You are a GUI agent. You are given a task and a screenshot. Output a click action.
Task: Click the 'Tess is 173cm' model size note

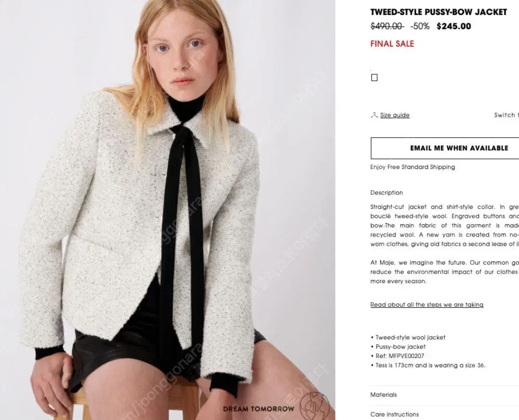click(x=428, y=365)
